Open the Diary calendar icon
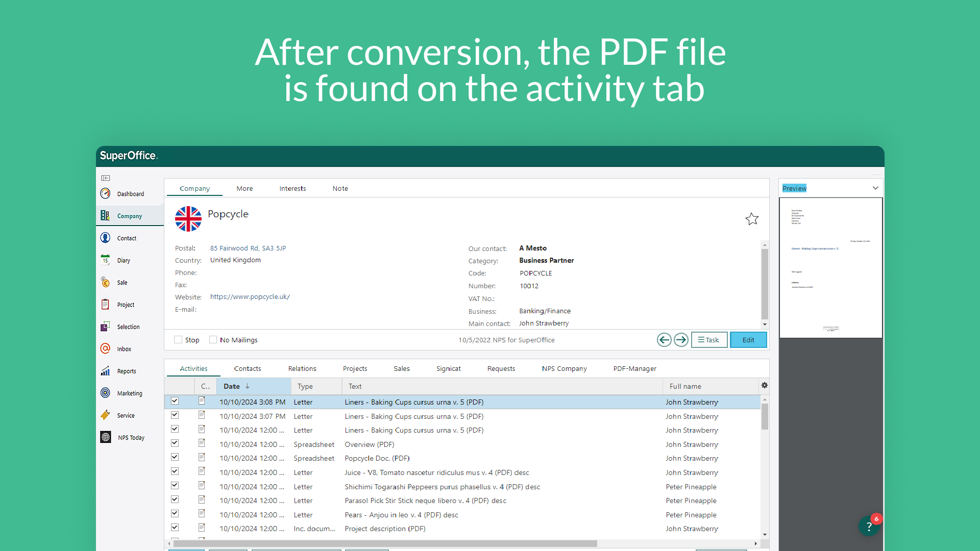Screen dimensions: 980x551 [x=105, y=260]
